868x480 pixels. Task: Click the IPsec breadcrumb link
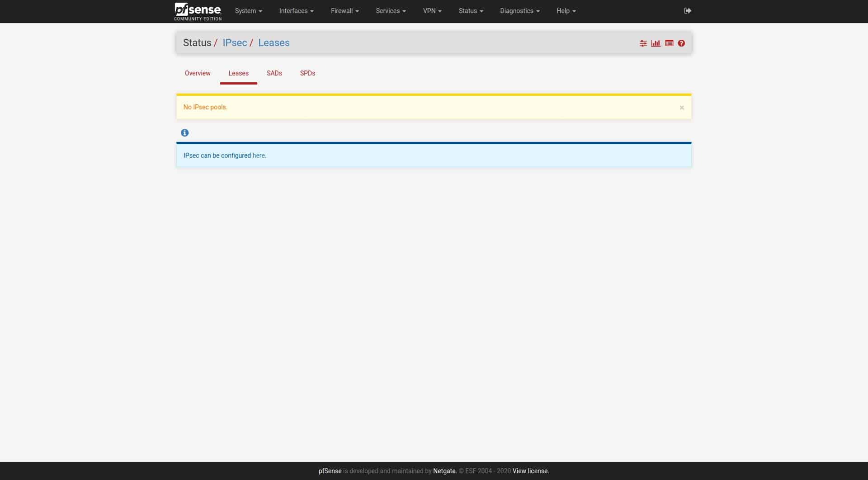point(235,42)
